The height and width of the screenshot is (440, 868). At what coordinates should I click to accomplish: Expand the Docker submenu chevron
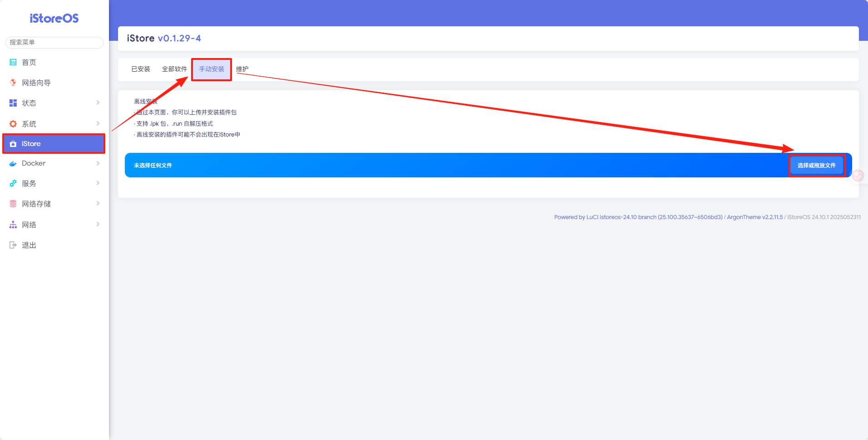(x=98, y=163)
